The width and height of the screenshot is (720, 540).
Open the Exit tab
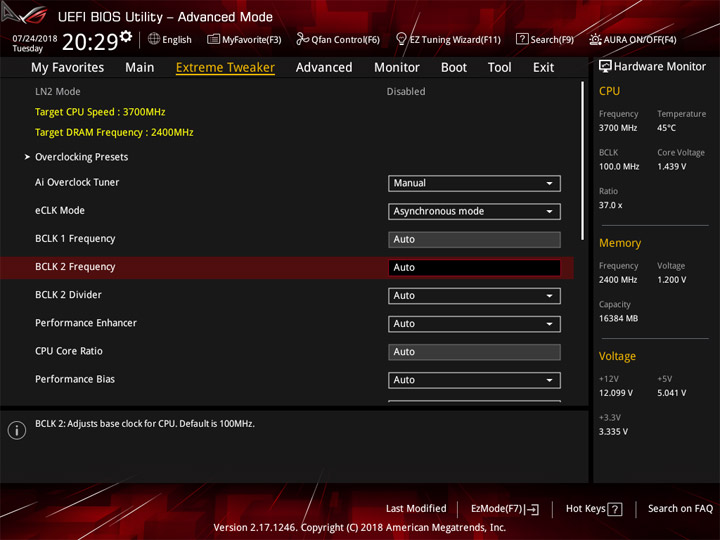543,68
